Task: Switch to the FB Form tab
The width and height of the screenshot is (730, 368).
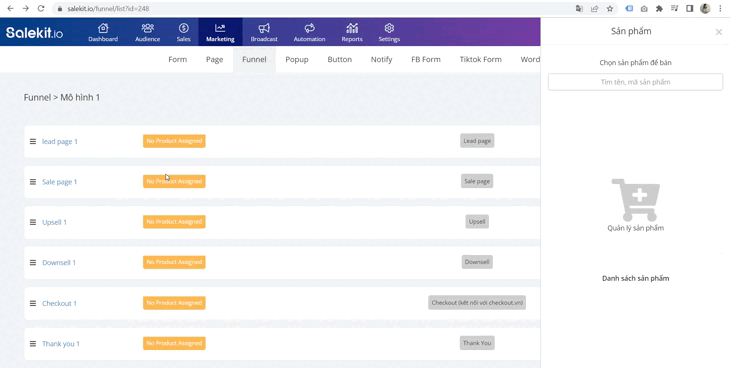Action: [x=426, y=60]
